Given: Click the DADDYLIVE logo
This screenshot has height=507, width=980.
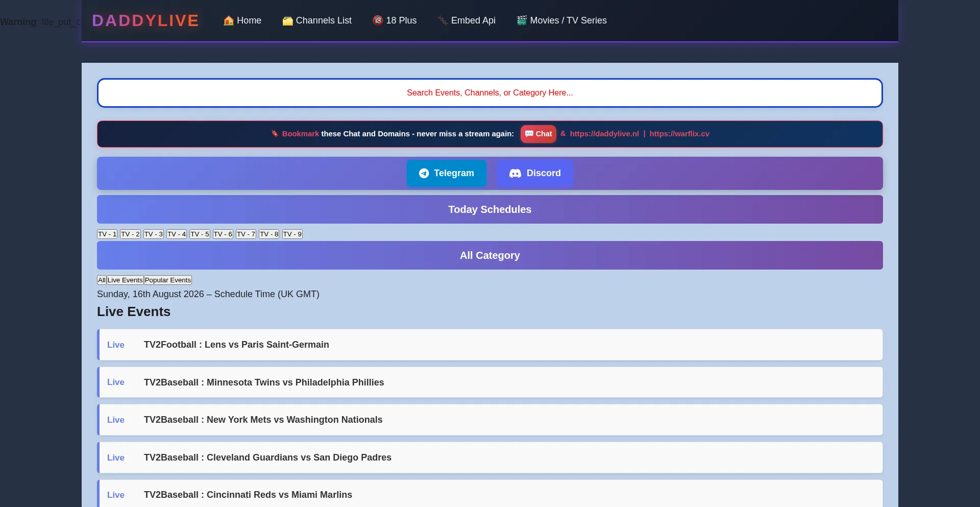Looking at the screenshot, I should coord(145,20).
